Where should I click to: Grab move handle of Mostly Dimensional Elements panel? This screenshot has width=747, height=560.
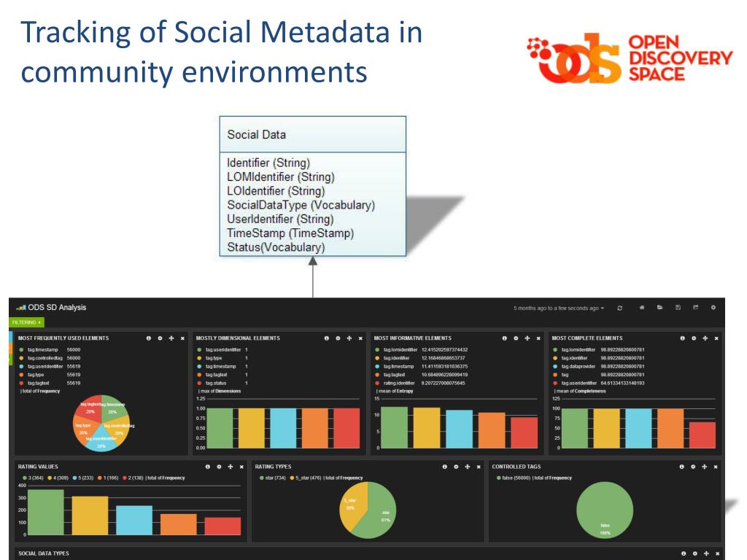coord(349,338)
